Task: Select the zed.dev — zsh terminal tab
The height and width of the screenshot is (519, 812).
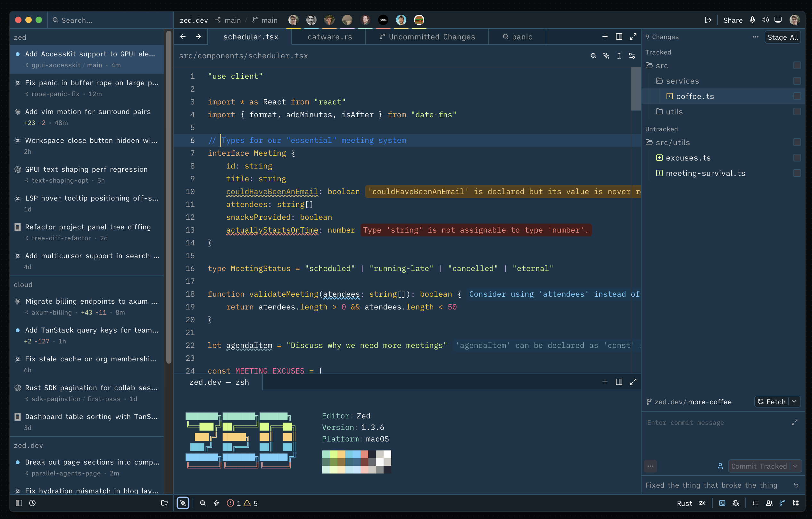Action: 219,382
